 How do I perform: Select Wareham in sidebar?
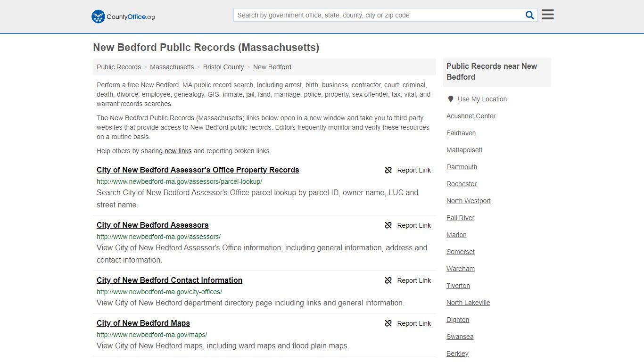[x=461, y=269]
